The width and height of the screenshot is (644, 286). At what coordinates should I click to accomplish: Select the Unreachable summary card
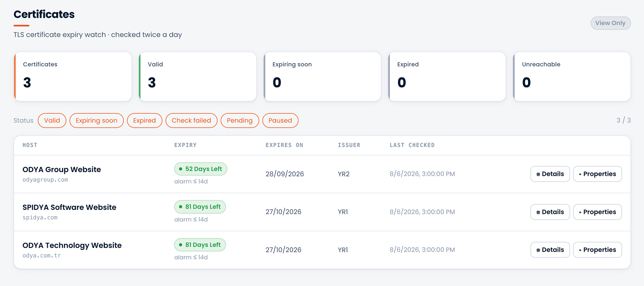(x=572, y=76)
